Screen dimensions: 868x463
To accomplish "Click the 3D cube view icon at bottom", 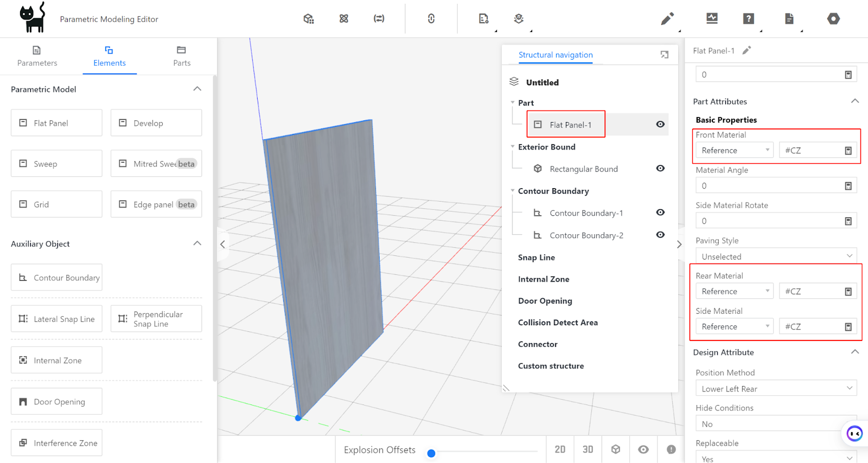I will pos(615,449).
